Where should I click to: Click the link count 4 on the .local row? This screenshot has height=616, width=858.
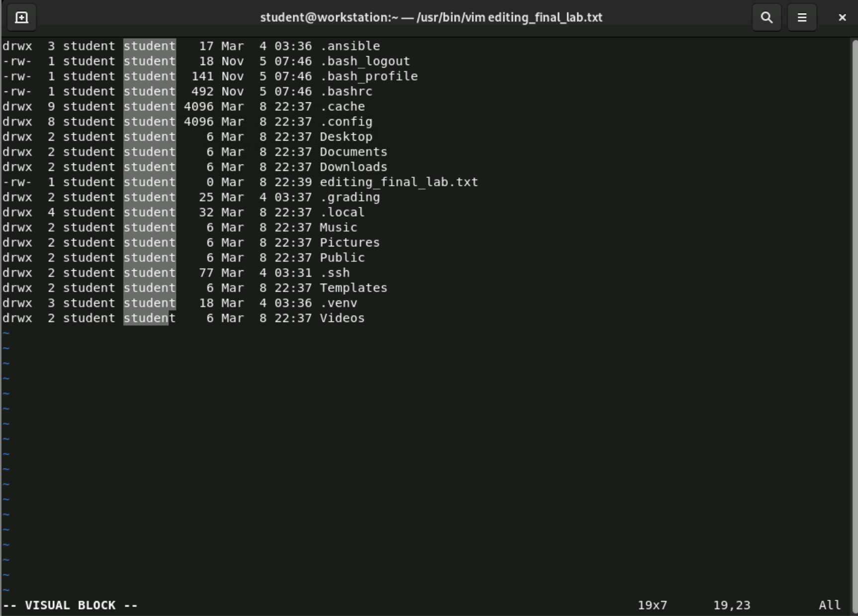coord(51,212)
